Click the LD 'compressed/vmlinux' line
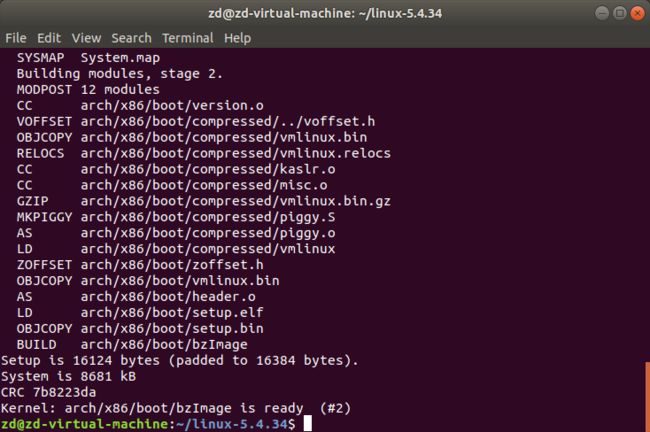Screen dimensions: 650x432 click(x=176, y=249)
